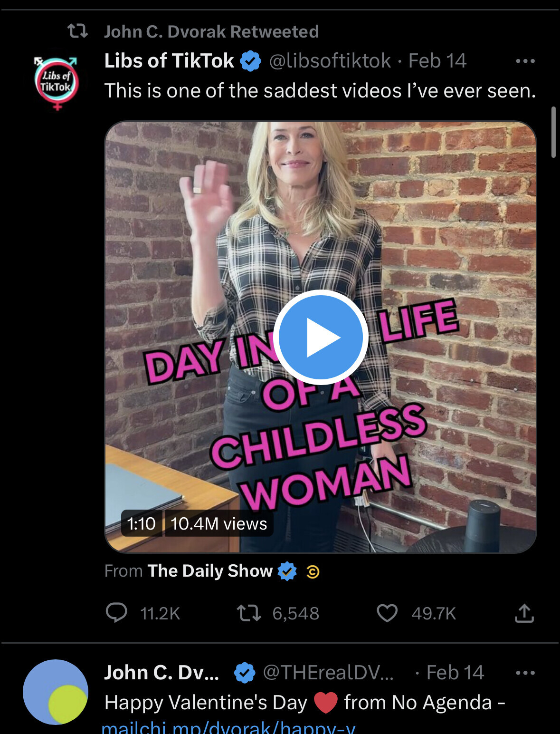Open John C. Dvorak's avatar
Screen dimensions: 560x734
pos(56,692)
